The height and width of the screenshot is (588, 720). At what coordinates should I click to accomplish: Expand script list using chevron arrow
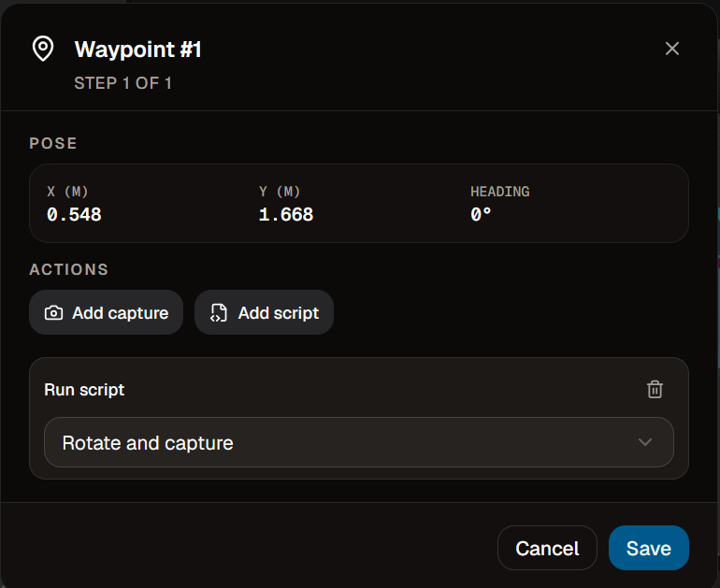tap(645, 442)
